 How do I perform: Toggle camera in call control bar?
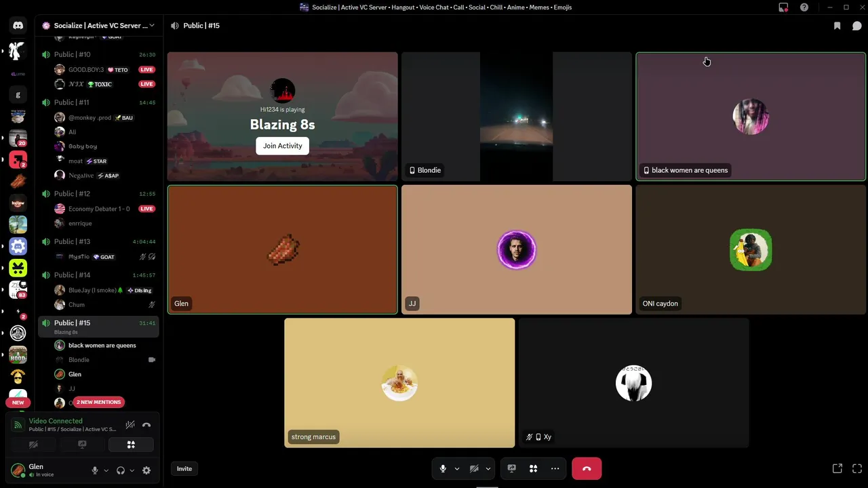click(474, 468)
